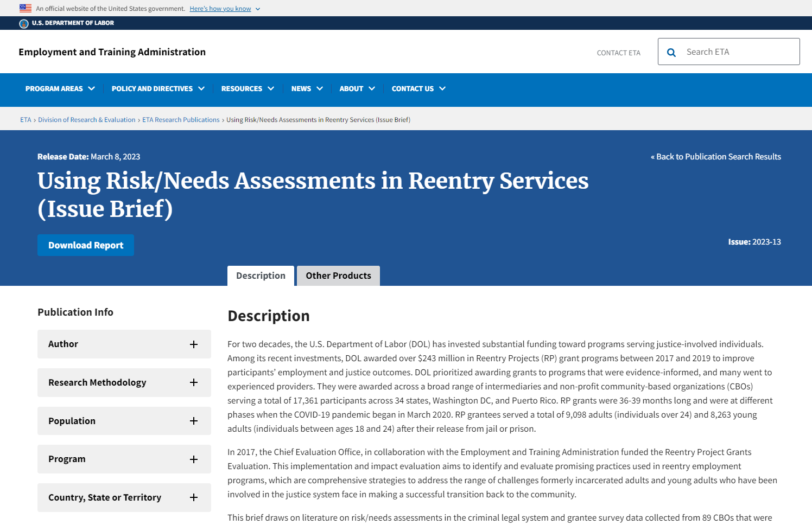Expand the Policy and Directives menu
Image resolution: width=812 pixels, height=525 pixels.
tap(158, 88)
